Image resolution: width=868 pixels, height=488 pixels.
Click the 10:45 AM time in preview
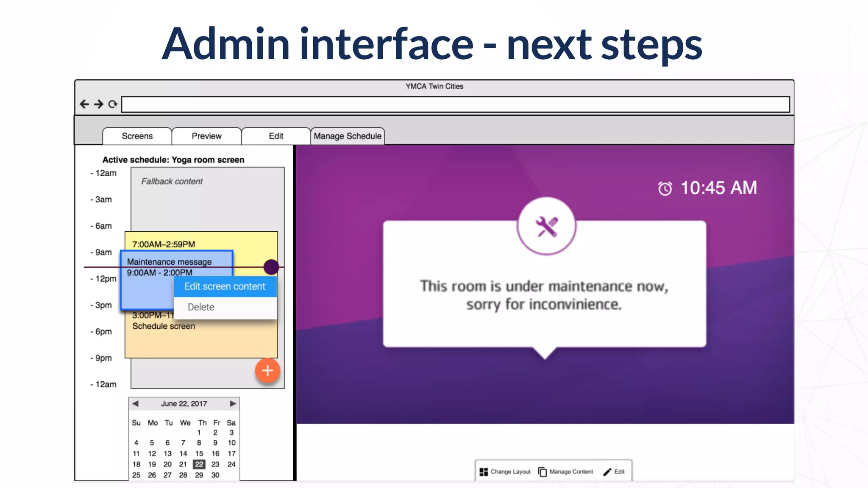[718, 188]
